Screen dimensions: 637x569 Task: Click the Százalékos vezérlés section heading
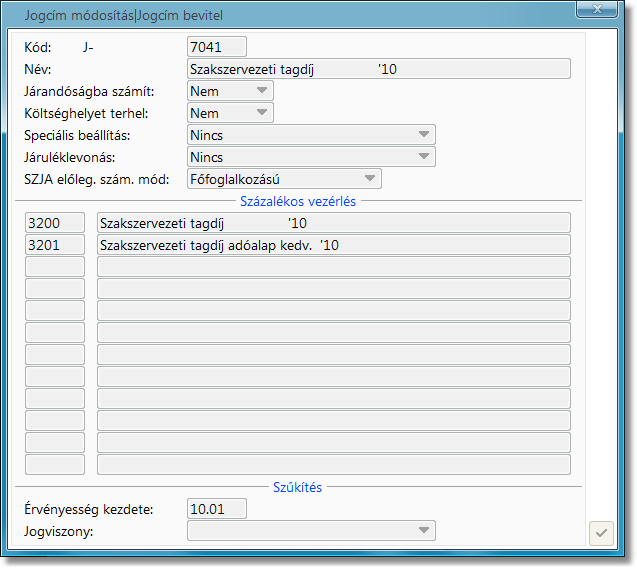click(298, 201)
